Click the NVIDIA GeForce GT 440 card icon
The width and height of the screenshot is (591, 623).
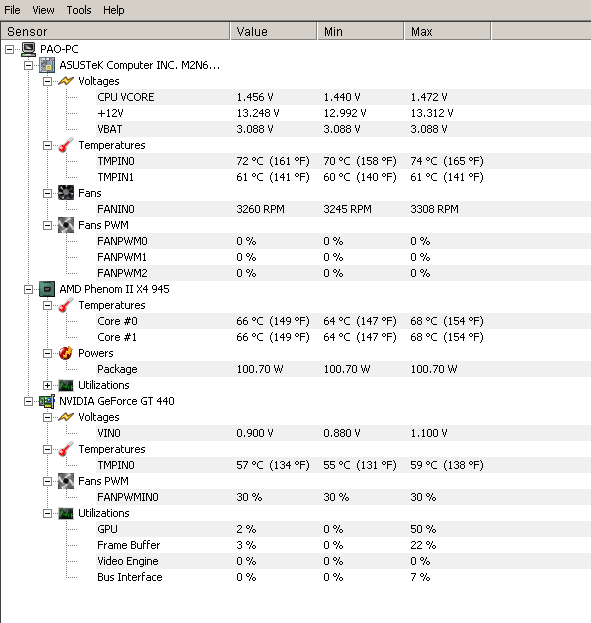[x=47, y=401]
